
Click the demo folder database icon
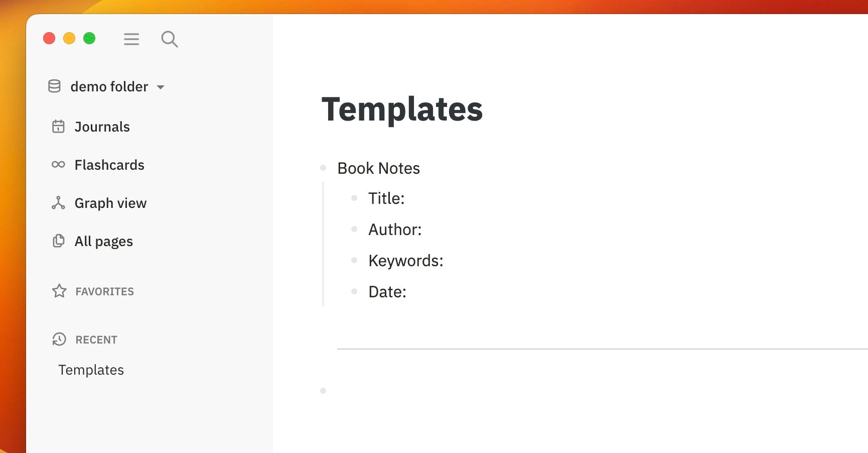pyautogui.click(x=54, y=86)
